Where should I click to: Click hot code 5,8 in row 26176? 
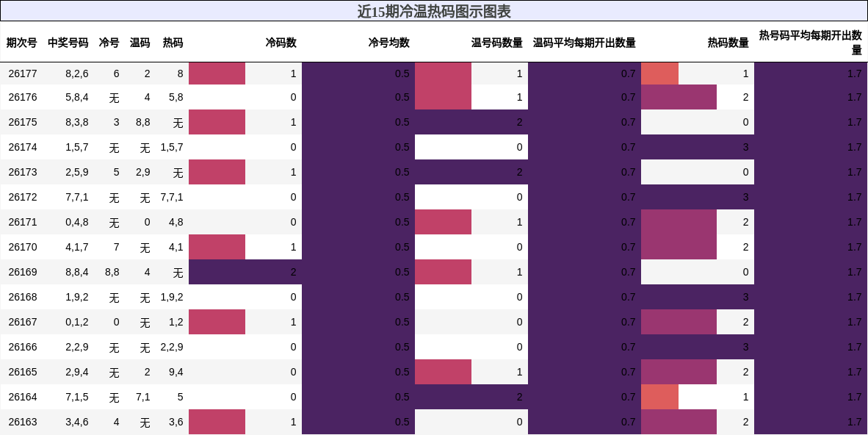pyautogui.click(x=176, y=98)
